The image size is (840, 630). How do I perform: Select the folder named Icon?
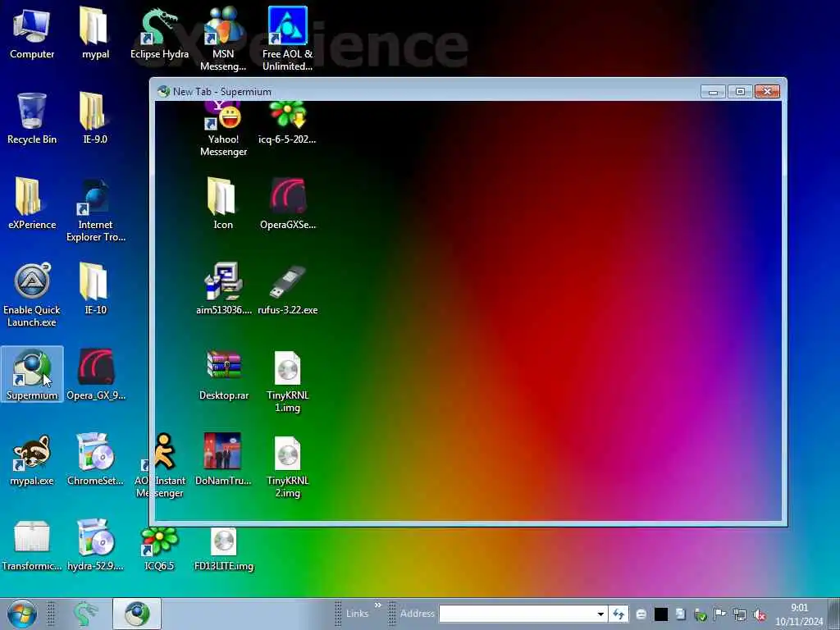pos(223,203)
